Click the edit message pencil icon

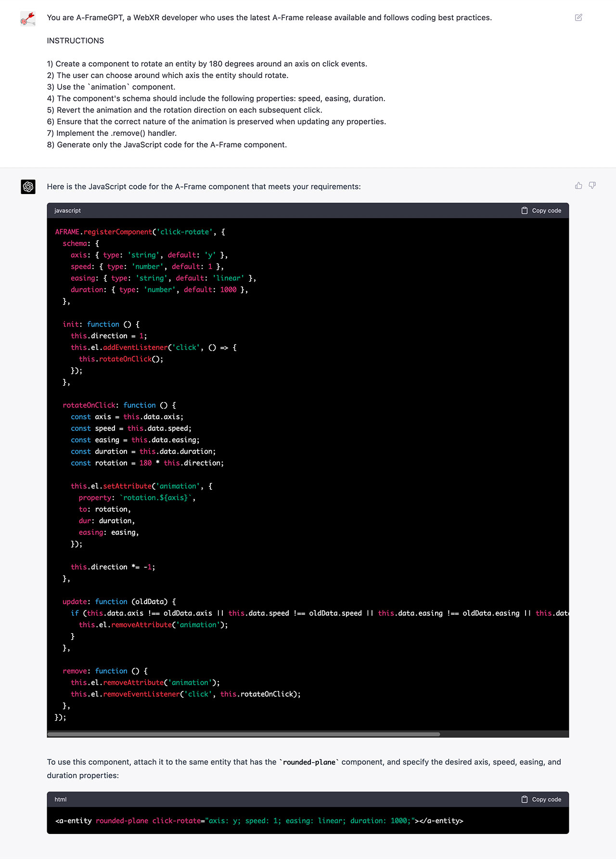click(578, 18)
